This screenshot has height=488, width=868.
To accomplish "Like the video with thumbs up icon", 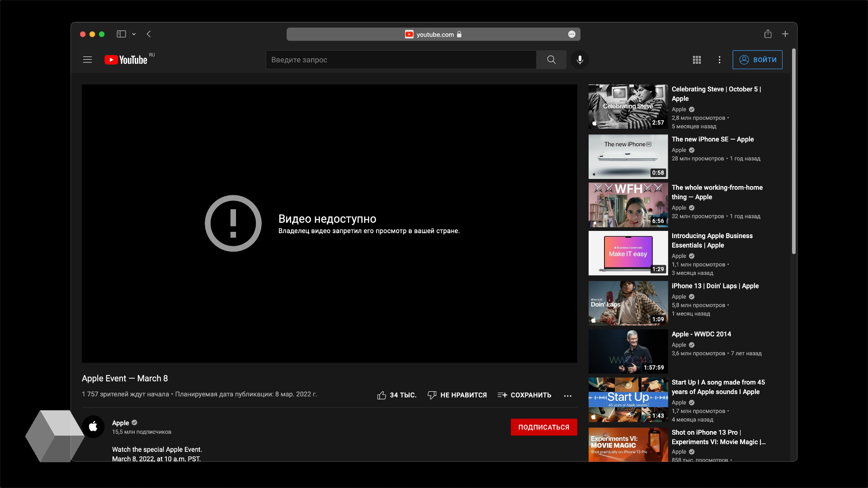I will (382, 395).
